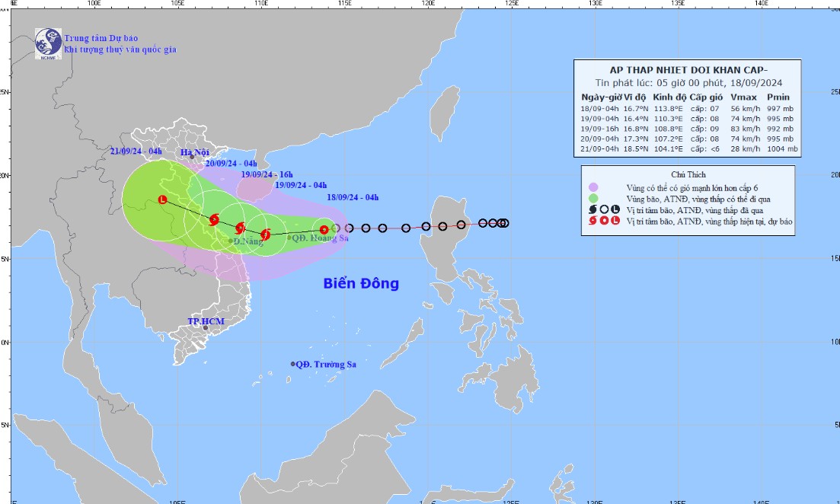Select the red storm symbol for 19/09 04h
840x504 pixels.
(265, 234)
